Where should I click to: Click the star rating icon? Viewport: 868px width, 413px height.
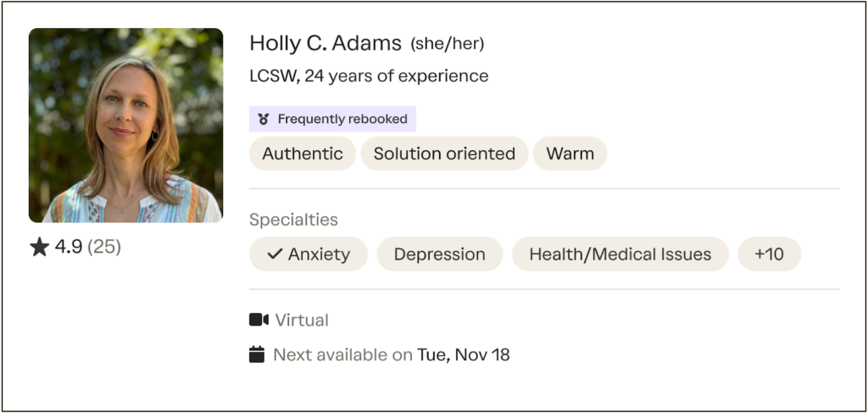click(39, 247)
